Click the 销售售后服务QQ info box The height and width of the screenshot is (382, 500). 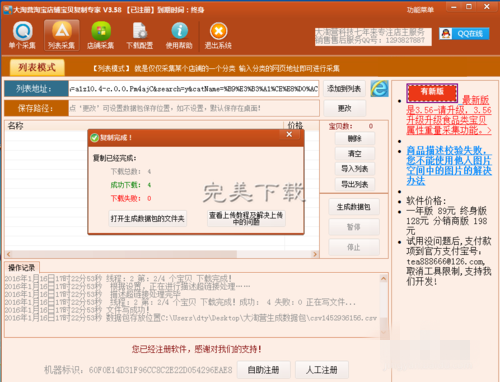[373, 37]
